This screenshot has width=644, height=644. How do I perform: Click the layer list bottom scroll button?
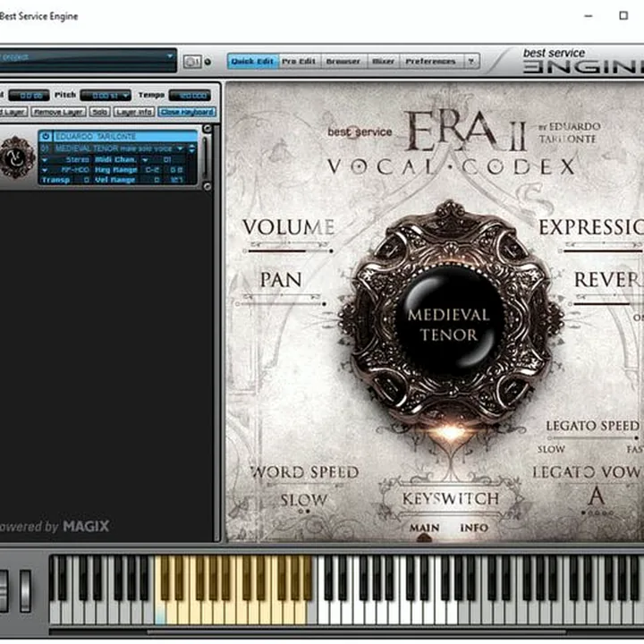pos(208,186)
